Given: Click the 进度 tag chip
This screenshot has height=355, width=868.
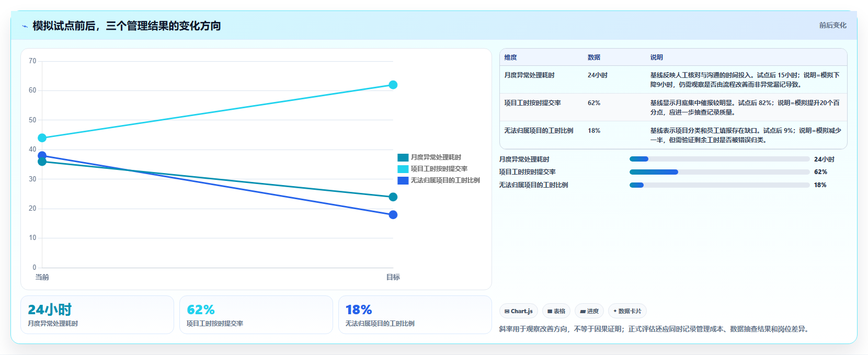Looking at the screenshot, I should click(589, 311).
